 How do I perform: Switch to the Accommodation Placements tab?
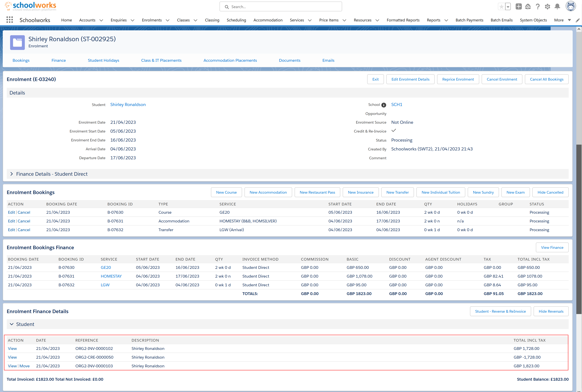coord(230,61)
